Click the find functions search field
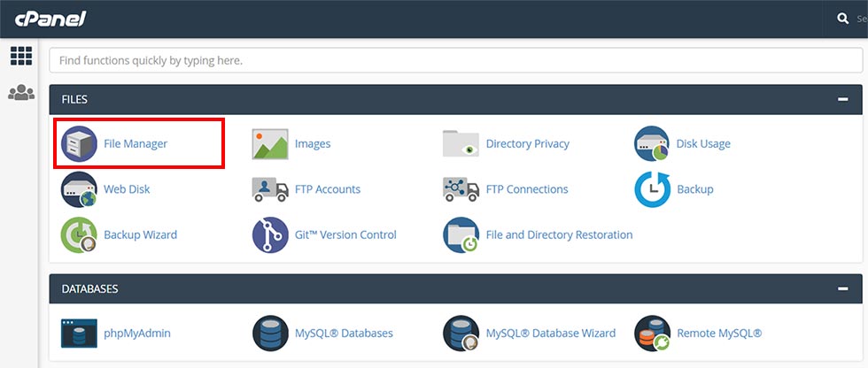868x368 pixels. 455,60
